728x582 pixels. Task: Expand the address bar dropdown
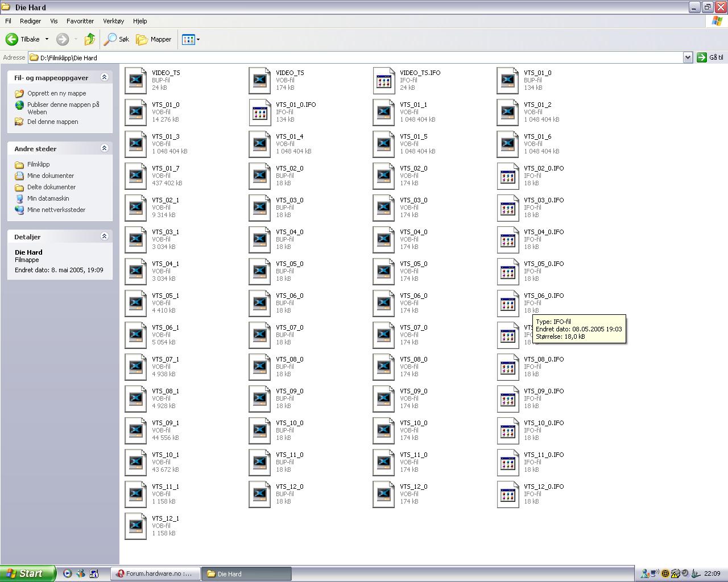(x=688, y=57)
